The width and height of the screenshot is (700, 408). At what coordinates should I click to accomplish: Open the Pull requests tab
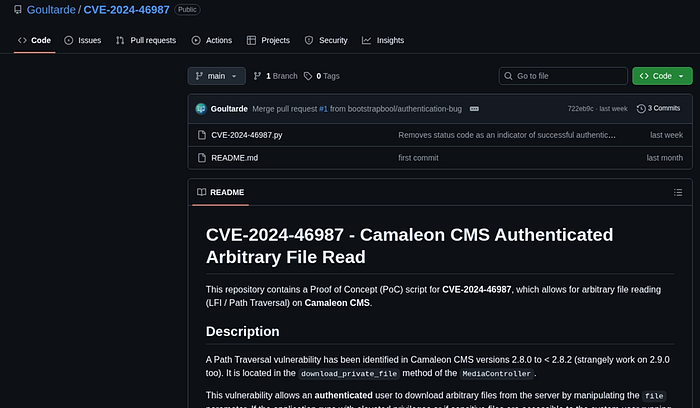[x=146, y=40]
